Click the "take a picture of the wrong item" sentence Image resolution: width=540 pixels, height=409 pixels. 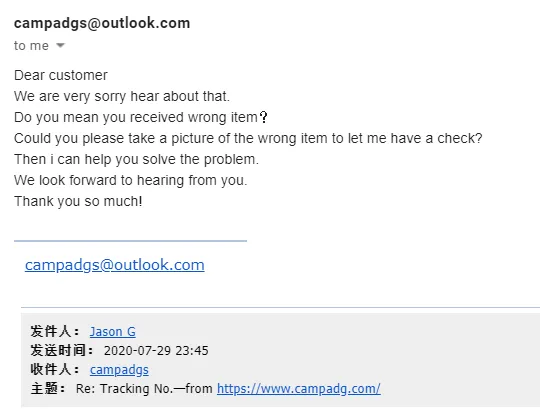[248, 138]
